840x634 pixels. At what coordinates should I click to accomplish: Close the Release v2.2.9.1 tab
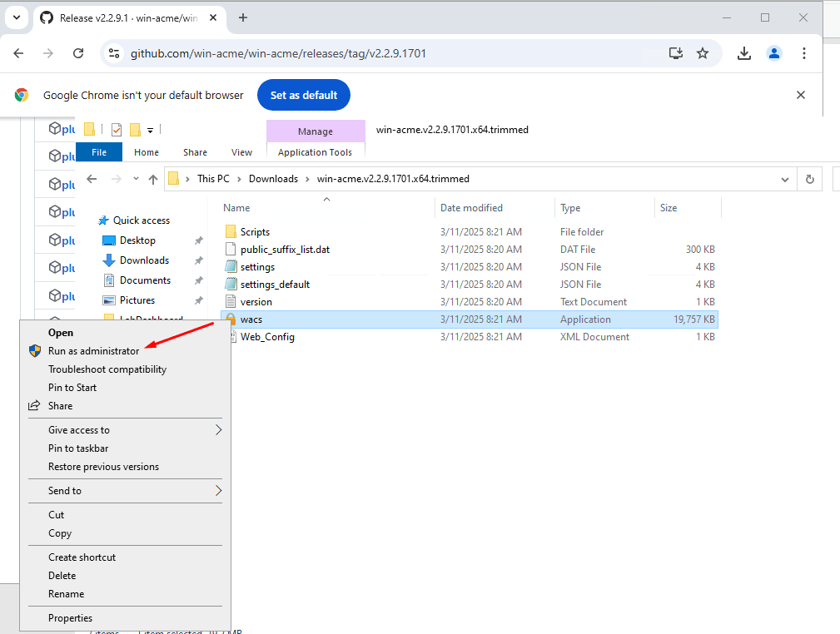212,17
